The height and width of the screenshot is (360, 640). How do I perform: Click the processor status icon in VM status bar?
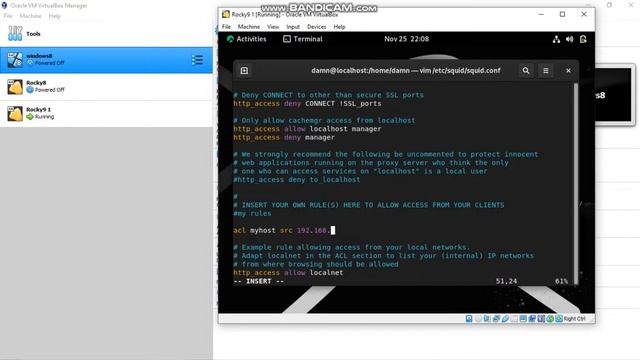click(541, 318)
